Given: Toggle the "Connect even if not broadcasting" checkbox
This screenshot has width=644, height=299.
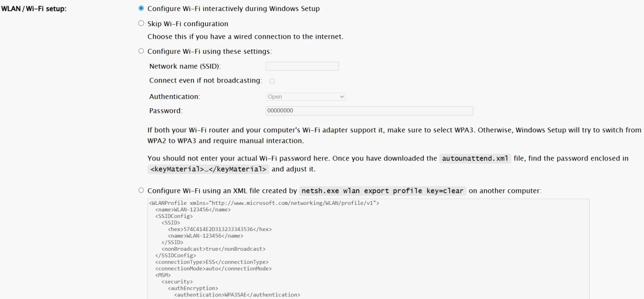Looking at the screenshot, I should click(272, 81).
